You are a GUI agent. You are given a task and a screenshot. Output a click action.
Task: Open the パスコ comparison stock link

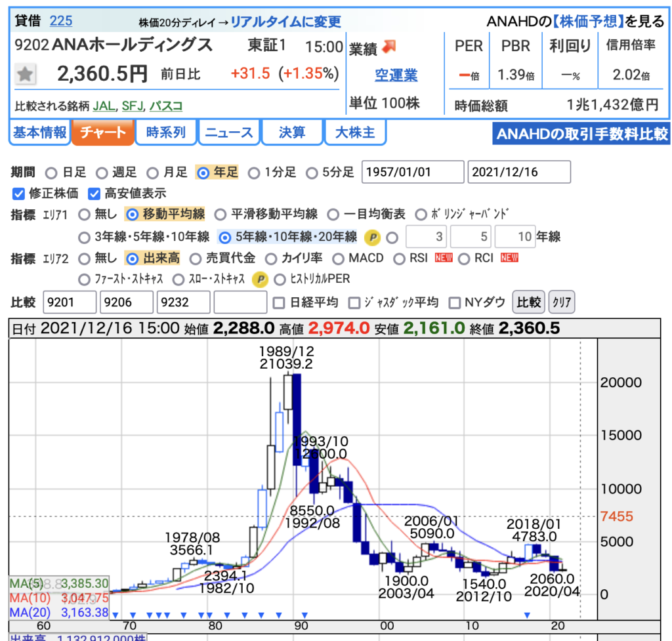point(166,106)
